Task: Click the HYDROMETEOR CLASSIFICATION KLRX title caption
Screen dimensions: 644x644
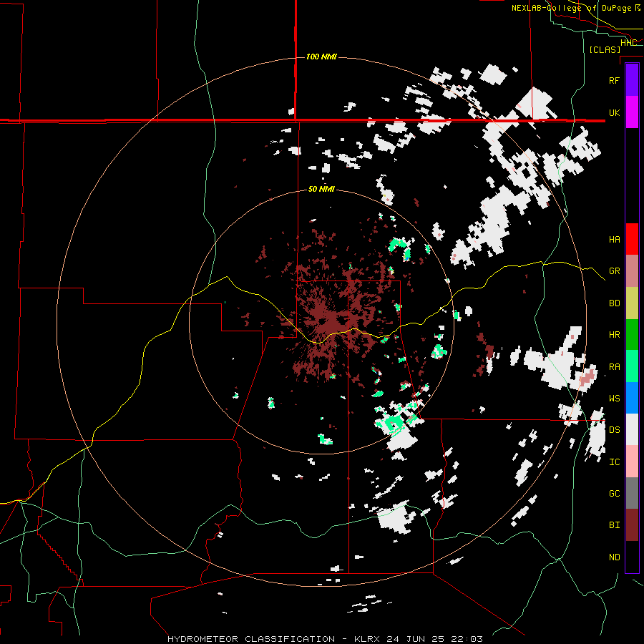Action: 325,639
